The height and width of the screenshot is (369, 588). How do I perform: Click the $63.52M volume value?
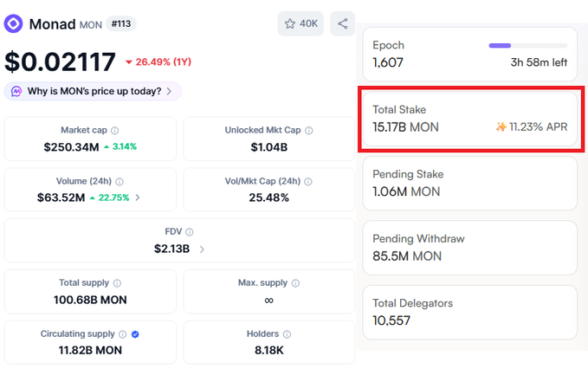click(61, 197)
